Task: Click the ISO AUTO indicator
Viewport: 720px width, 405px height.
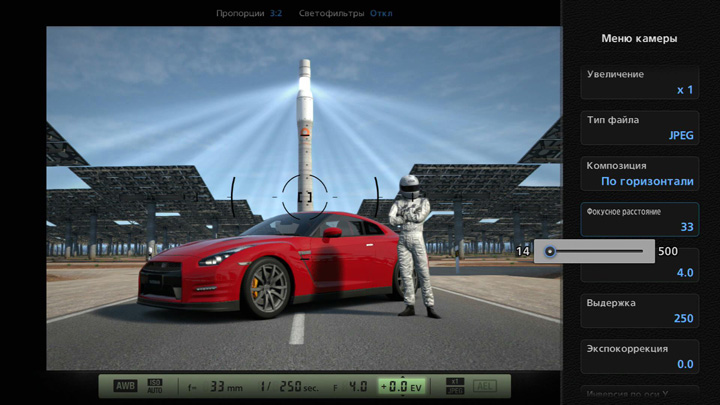Action: (155, 386)
